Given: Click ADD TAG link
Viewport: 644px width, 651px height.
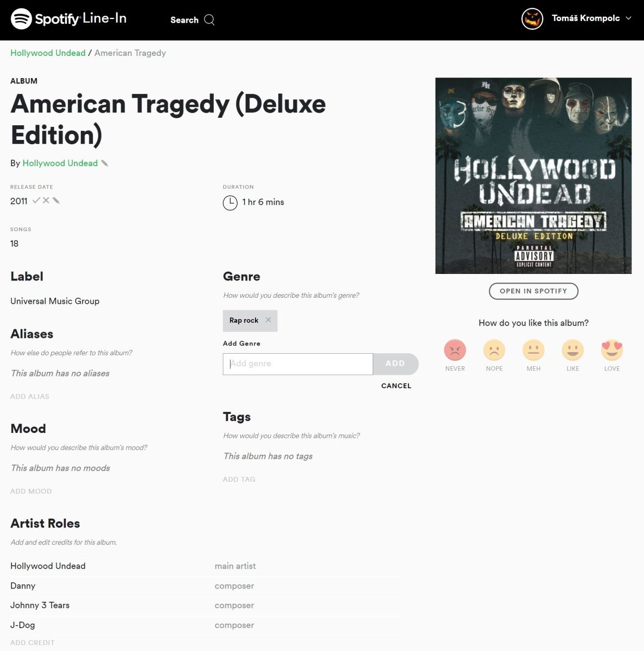Looking at the screenshot, I should tap(239, 479).
